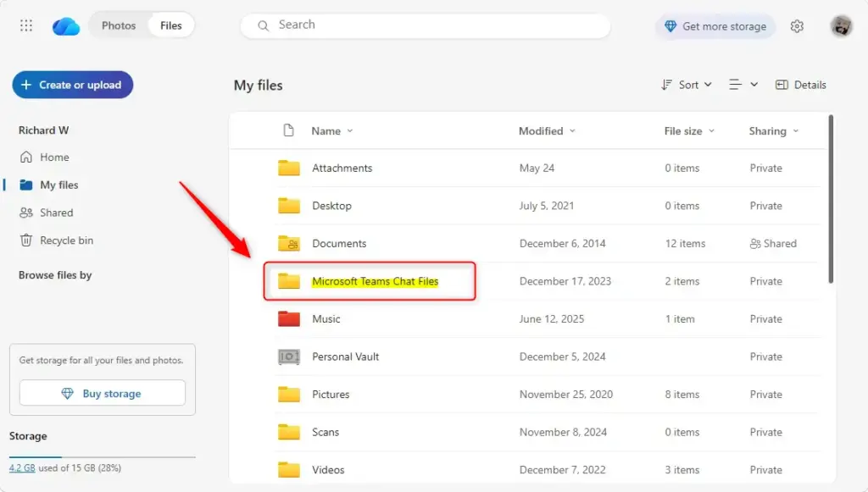Click the June 12, 2025 modified date
Screen dimensions: 868x492
(x=551, y=319)
